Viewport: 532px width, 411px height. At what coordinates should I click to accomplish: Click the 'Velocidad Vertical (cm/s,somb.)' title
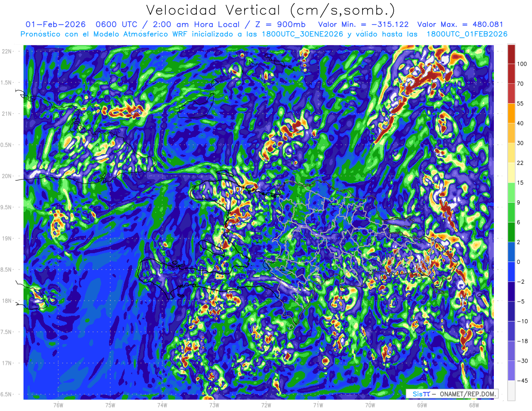tap(270, 10)
